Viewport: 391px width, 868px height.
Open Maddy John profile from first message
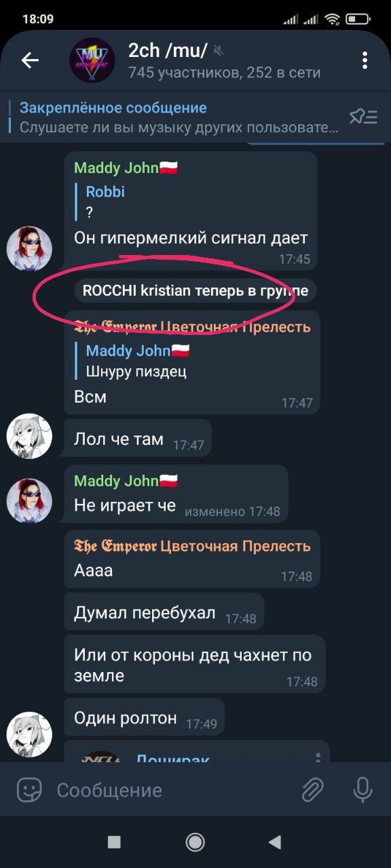tap(126, 168)
